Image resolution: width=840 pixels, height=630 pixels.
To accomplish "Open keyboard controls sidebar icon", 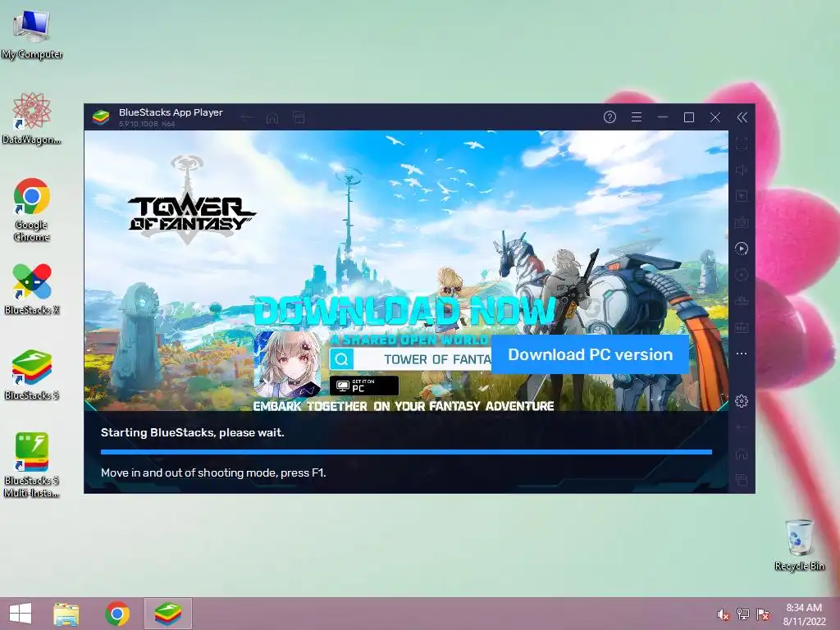I will tap(742, 221).
